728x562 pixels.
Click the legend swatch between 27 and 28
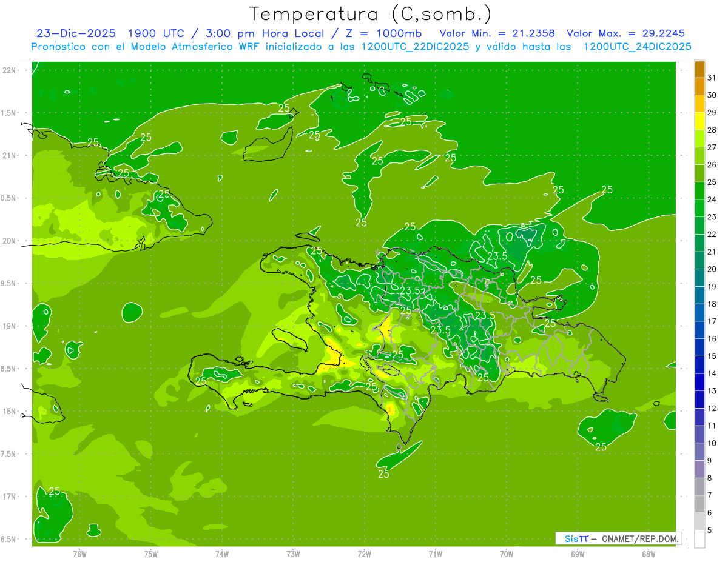(x=699, y=138)
